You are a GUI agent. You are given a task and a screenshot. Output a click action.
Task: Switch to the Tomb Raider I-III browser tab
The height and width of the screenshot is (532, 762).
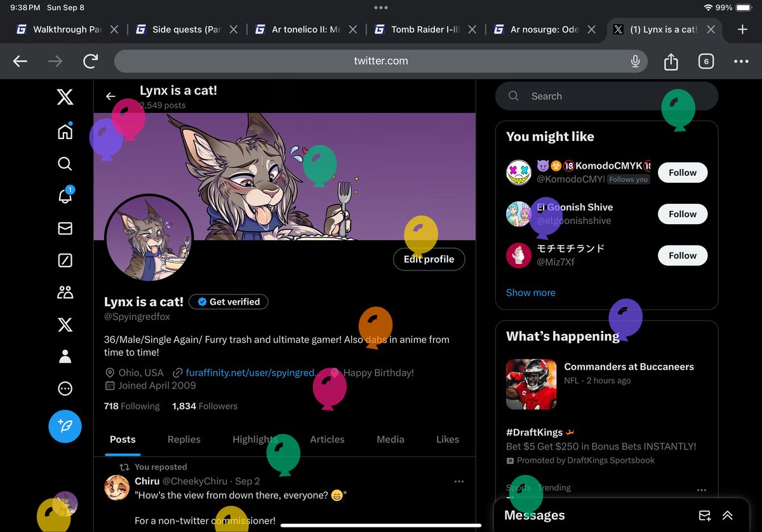click(x=424, y=29)
